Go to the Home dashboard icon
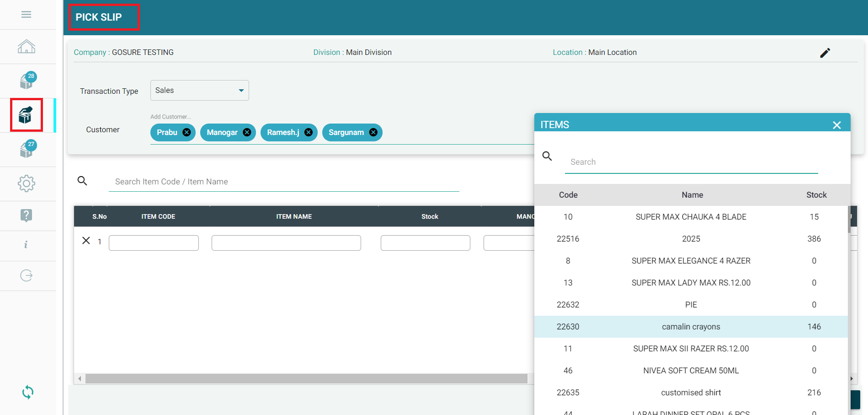 point(27,47)
